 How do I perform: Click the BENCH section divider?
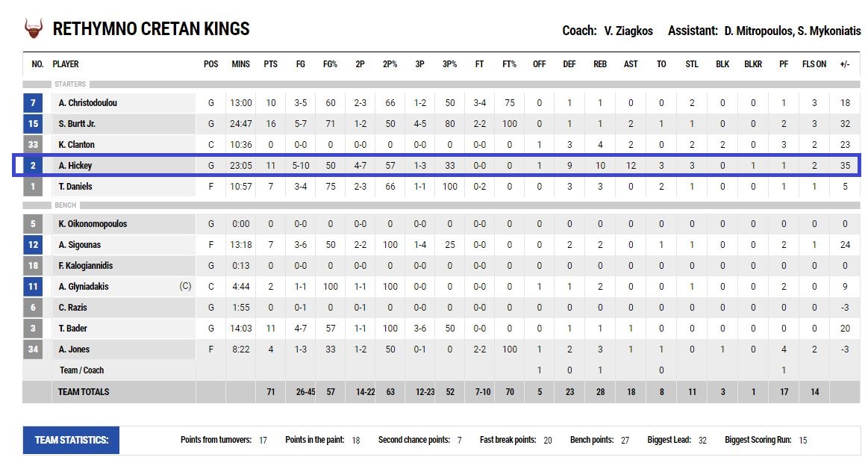(441, 205)
